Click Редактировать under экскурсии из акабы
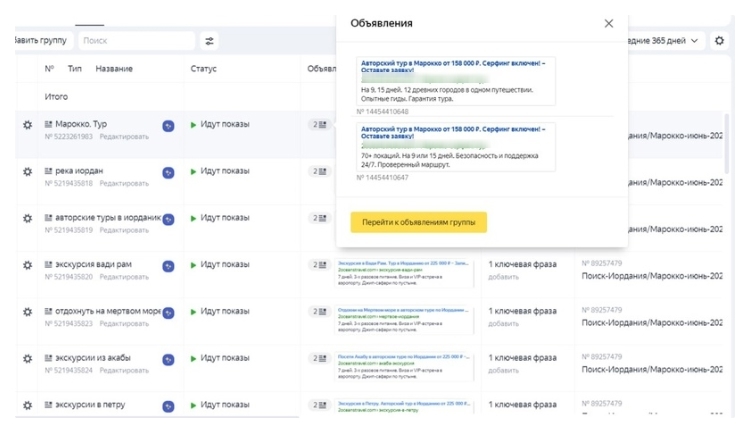Image resolution: width=745 pixels, height=427 pixels. tap(124, 370)
